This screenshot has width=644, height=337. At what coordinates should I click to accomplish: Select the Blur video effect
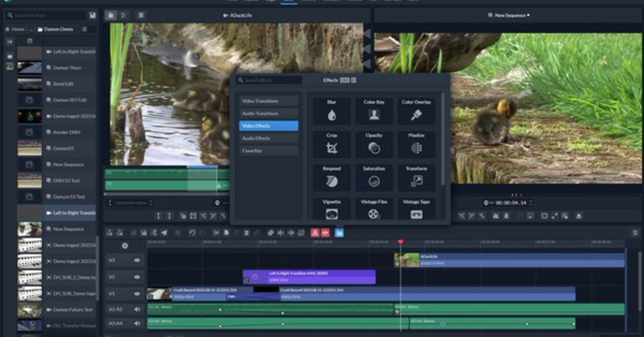tap(332, 111)
